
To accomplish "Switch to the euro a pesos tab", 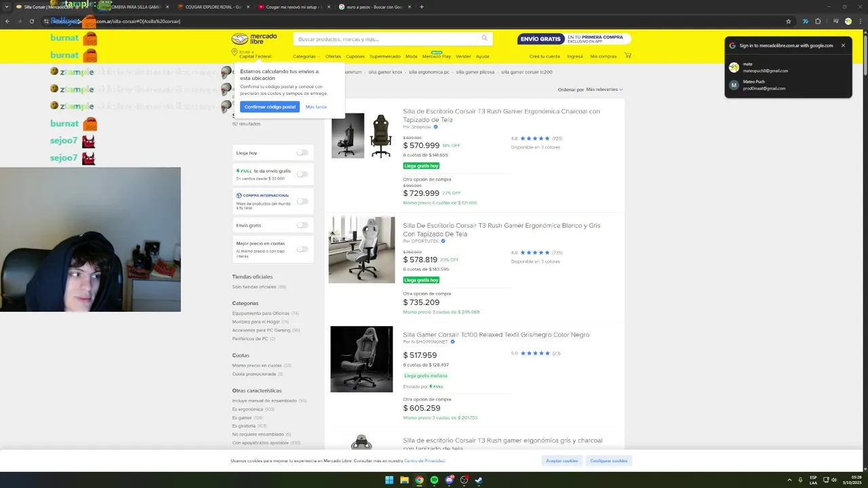I will [375, 7].
